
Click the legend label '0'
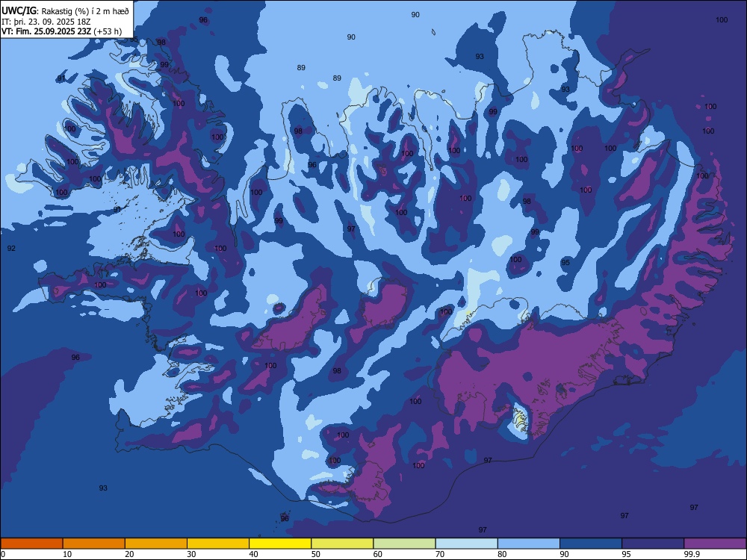(3, 554)
